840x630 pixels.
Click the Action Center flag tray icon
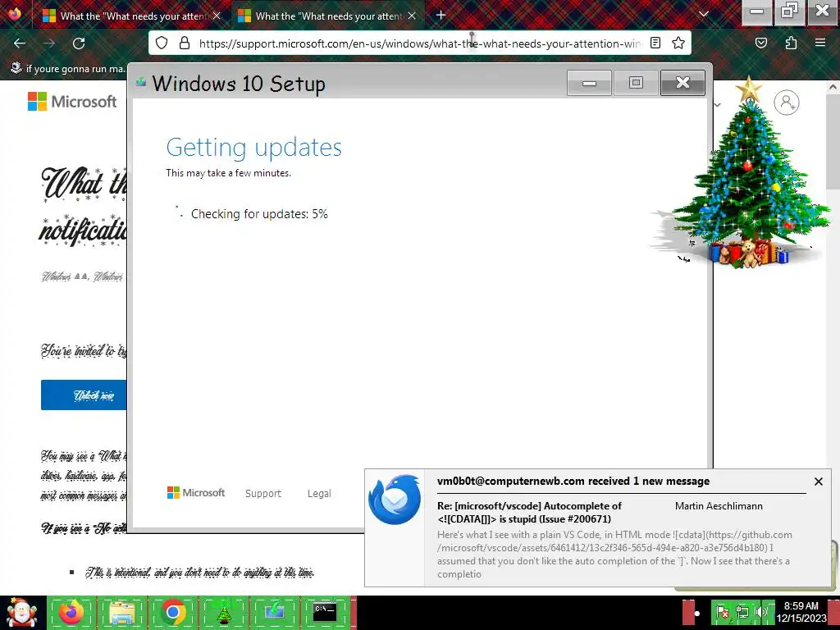[723, 612]
